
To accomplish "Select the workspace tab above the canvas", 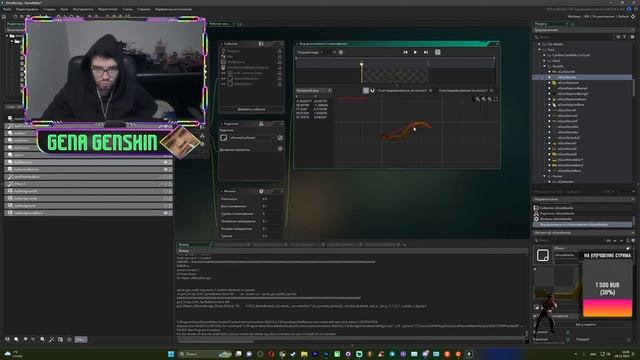I will click(222, 24).
